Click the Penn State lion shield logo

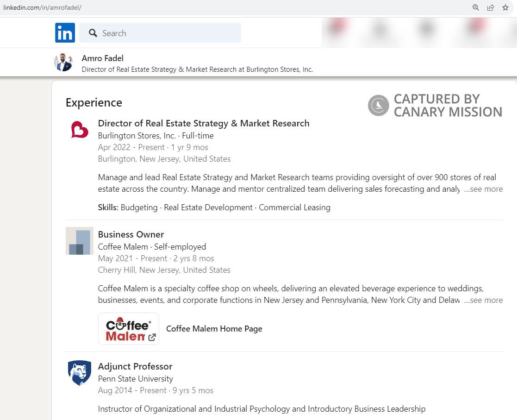click(80, 373)
